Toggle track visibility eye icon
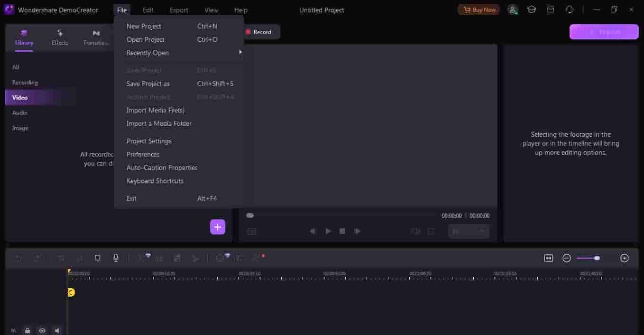The image size is (644, 335). [x=42, y=331]
